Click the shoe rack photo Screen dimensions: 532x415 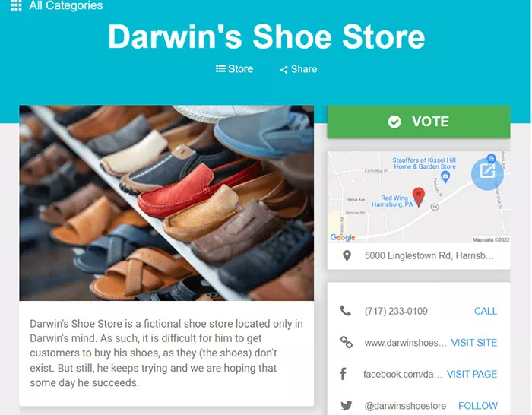[x=166, y=203]
